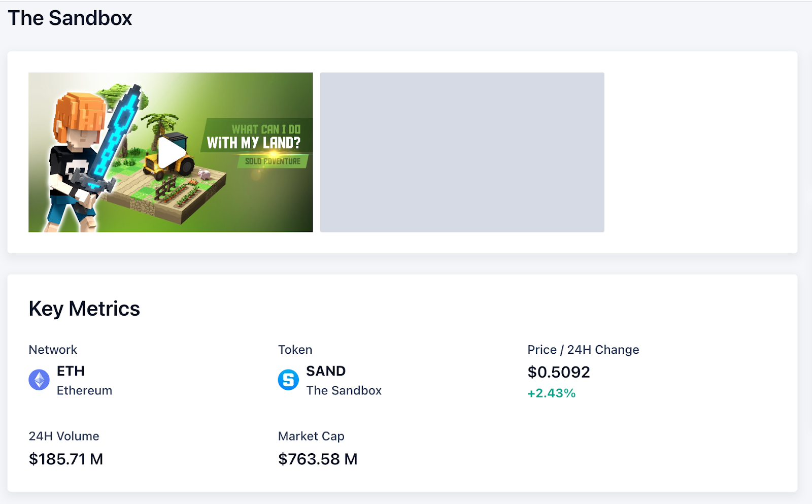Click the SAND token ticker
The width and height of the screenshot is (812, 504).
(326, 371)
